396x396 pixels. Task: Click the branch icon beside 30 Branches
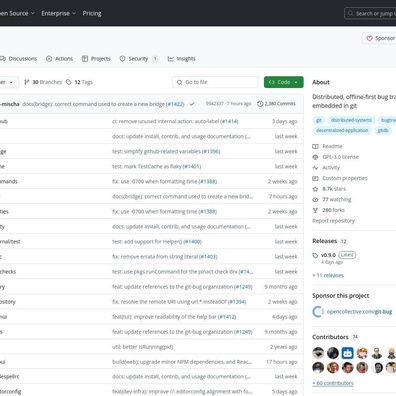tap(27, 82)
